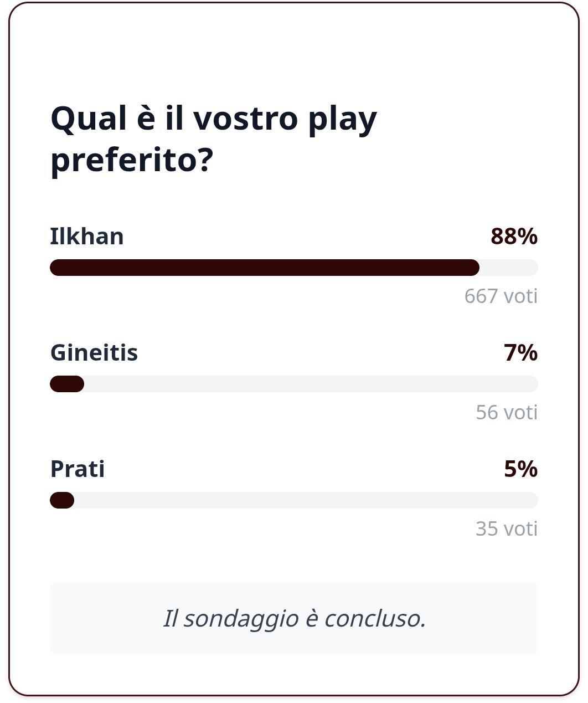This screenshot has height=703, width=588.
Task: Click the "56 voti" vote count
Action: [x=507, y=413]
